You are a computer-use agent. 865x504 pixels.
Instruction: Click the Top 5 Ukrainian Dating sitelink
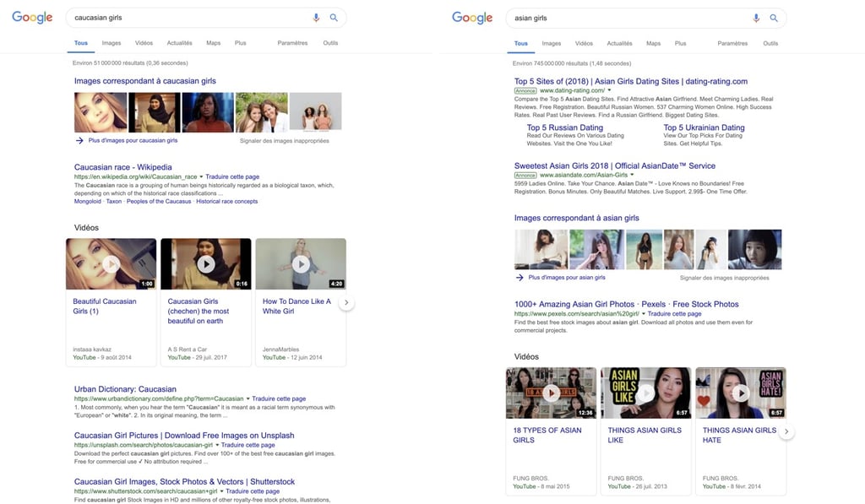click(704, 127)
